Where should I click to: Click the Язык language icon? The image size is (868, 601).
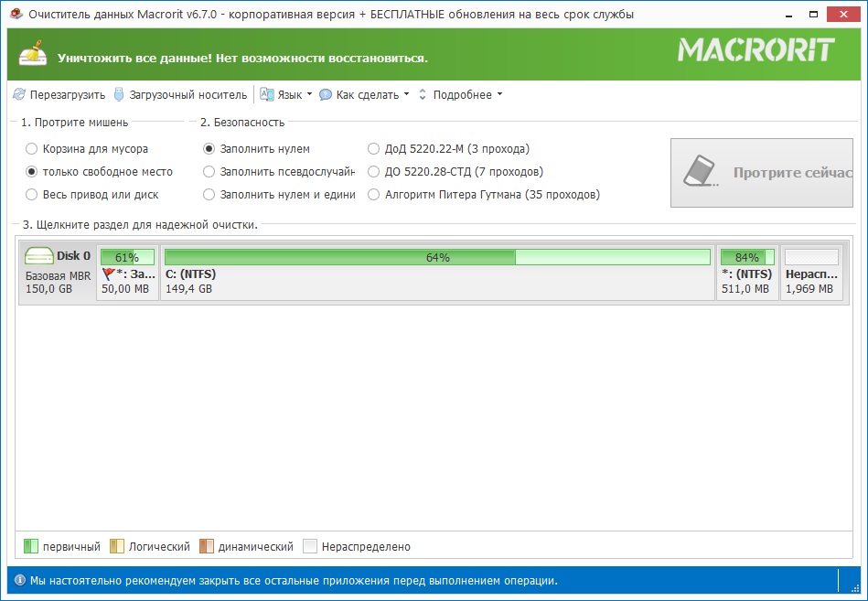[x=265, y=93]
